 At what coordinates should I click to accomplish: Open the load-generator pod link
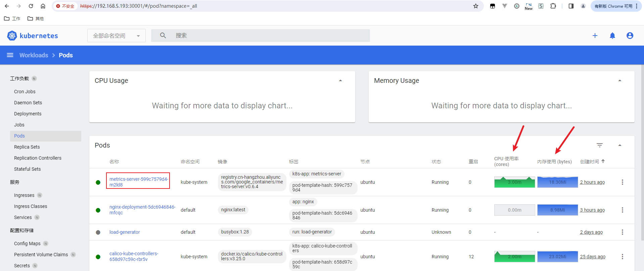(125, 232)
